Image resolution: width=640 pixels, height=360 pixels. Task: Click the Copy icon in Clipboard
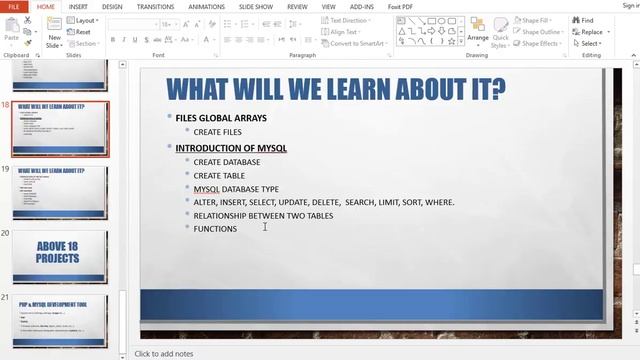(x=27, y=32)
